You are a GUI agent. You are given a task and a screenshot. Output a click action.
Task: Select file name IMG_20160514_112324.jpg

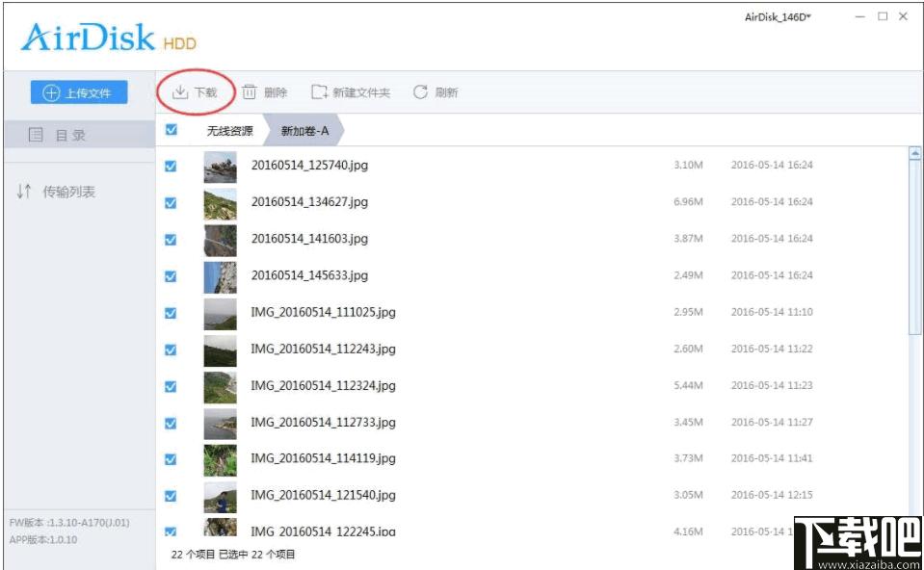click(323, 386)
